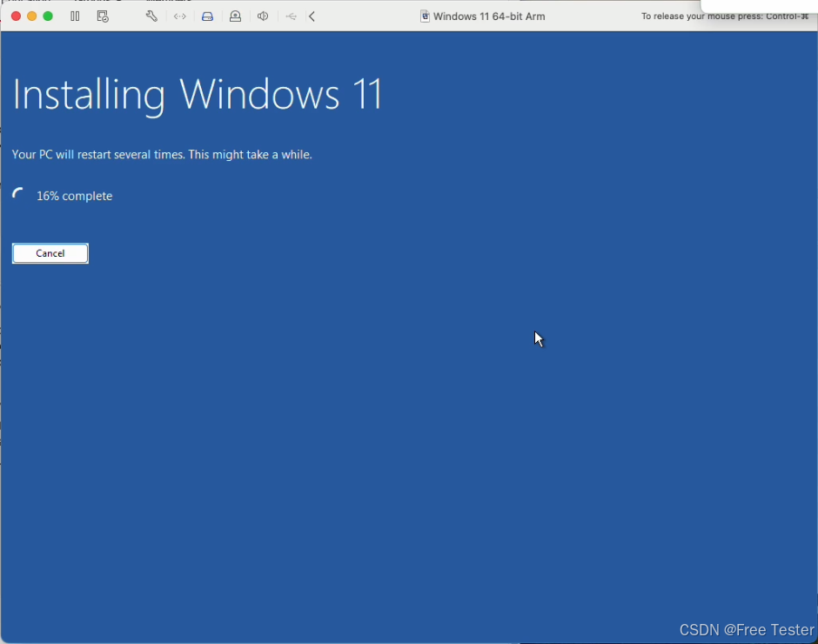Click the USB device icon
Screen dimensions: 818x644
tap(292, 17)
